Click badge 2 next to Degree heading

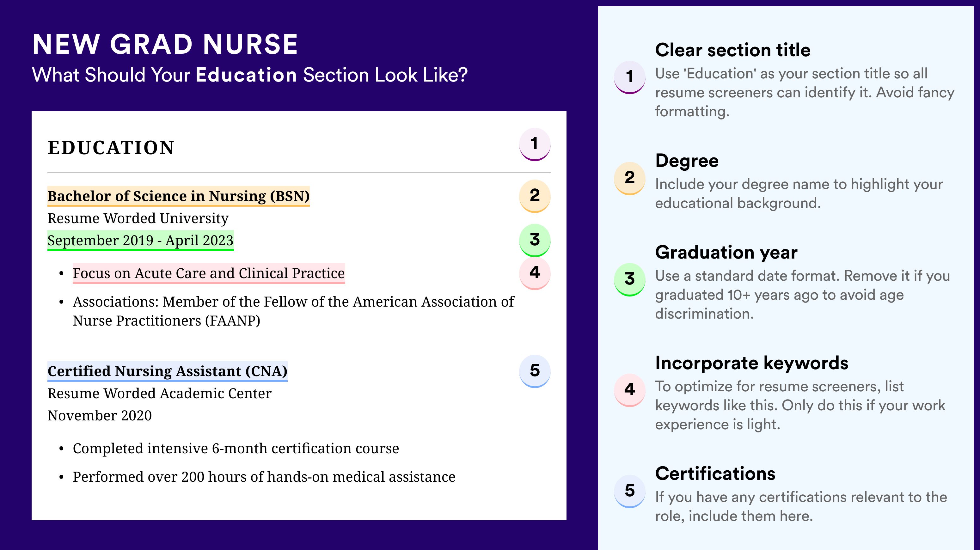(x=630, y=178)
